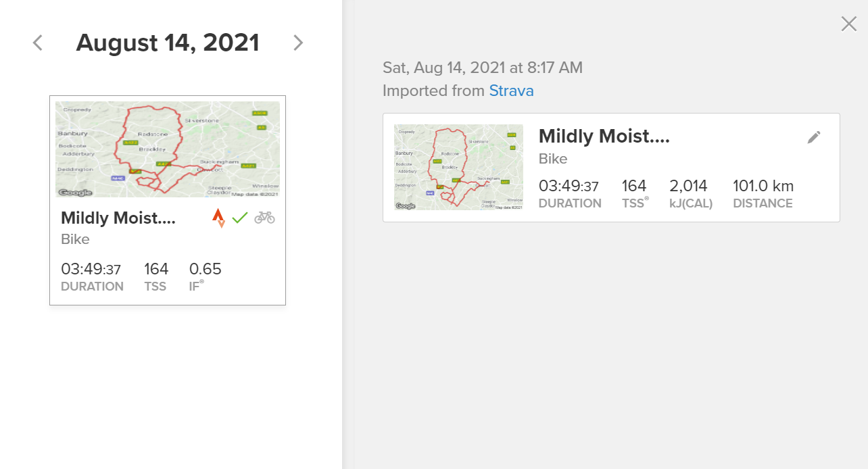The height and width of the screenshot is (469, 868).
Task: Click the 2,014 kJ(CAL) value
Action: pyautogui.click(x=688, y=186)
